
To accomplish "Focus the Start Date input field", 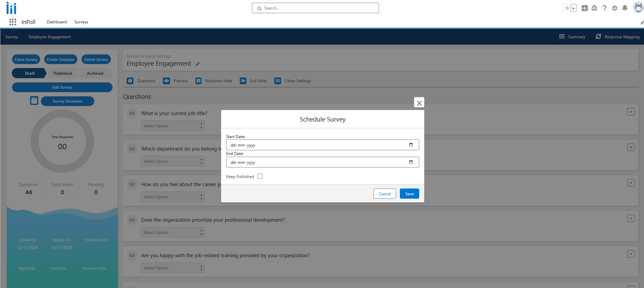I will 323,145.
